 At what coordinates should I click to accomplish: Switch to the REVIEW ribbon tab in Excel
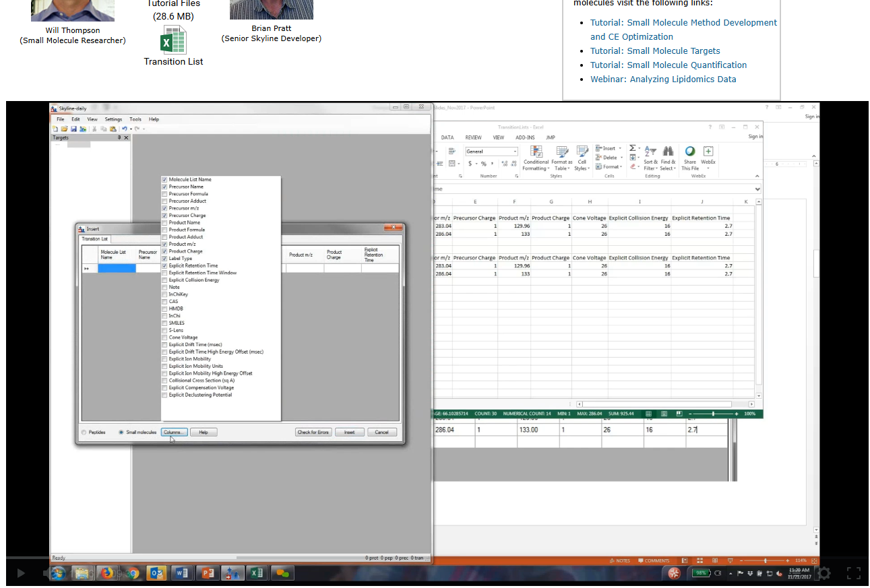click(473, 137)
